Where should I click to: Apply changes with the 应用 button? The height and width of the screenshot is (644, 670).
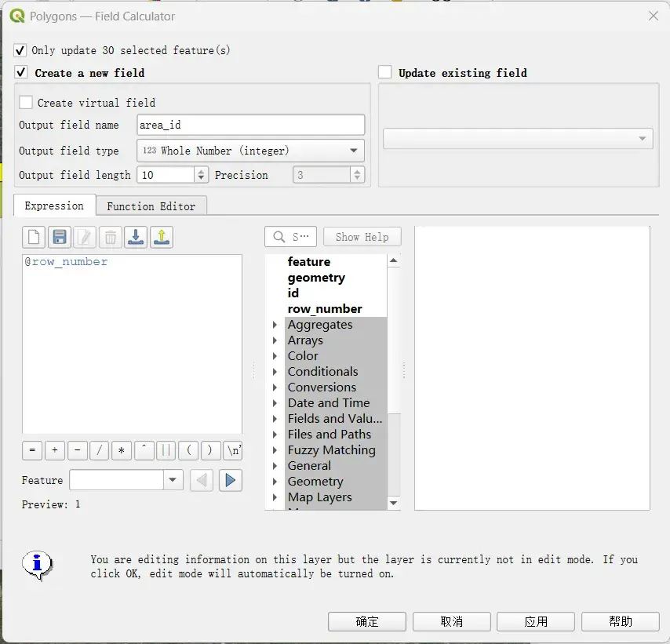pos(536,621)
